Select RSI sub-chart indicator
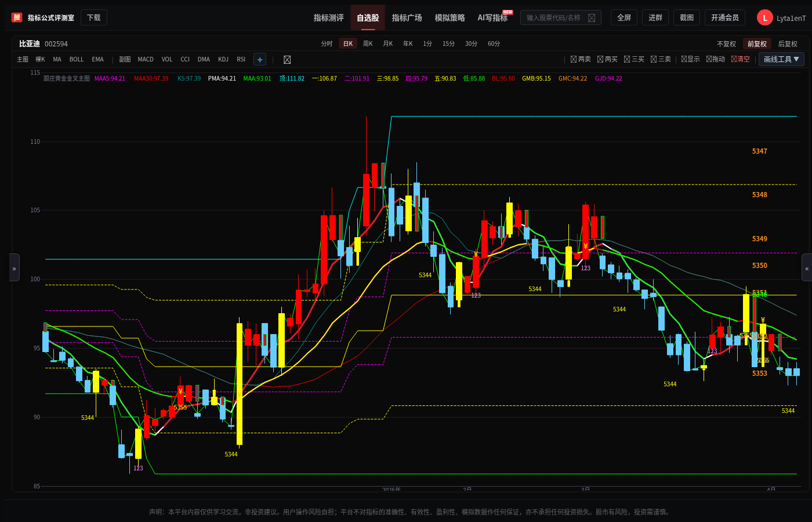 tap(241, 59)
